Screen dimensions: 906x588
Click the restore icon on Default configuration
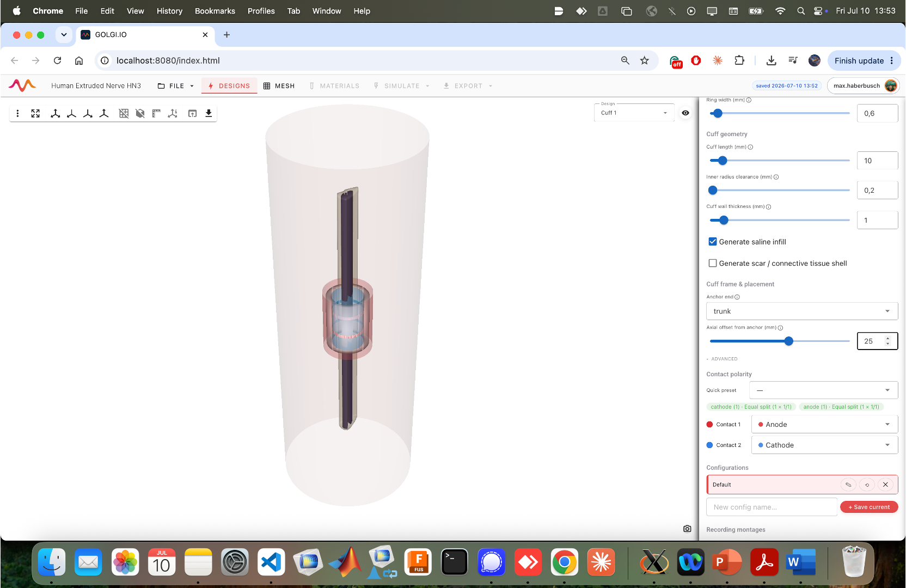(x=867, y=485)
